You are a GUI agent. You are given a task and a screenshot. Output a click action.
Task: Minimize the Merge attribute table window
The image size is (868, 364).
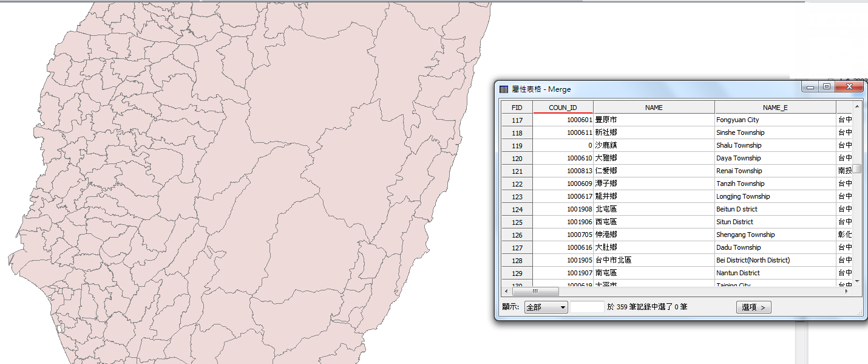pyautogui.click(x=810, y=88)
